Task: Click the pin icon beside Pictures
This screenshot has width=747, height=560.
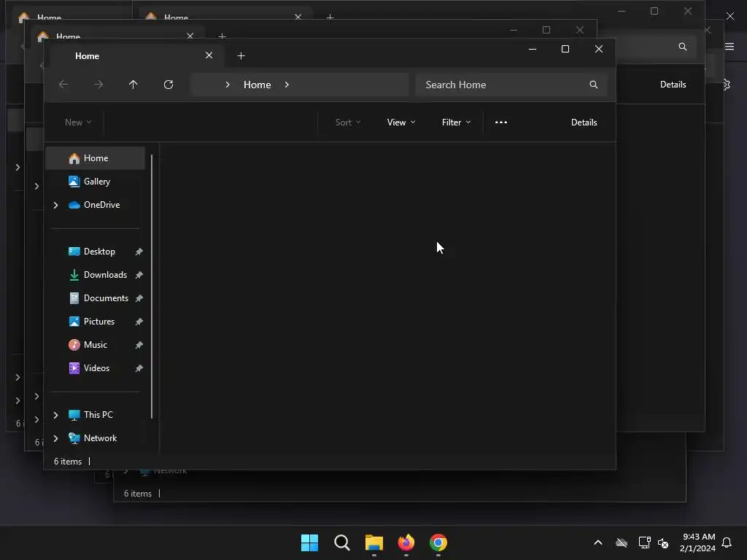Action: 139,322
